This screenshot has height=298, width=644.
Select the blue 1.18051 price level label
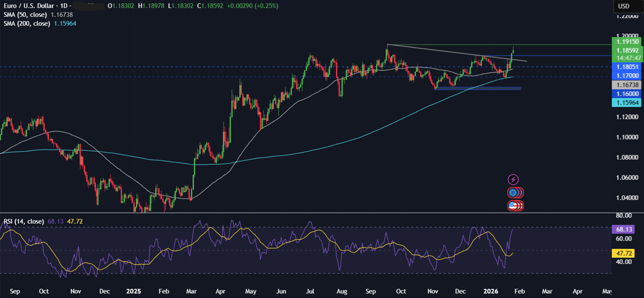tap(628, 67)
